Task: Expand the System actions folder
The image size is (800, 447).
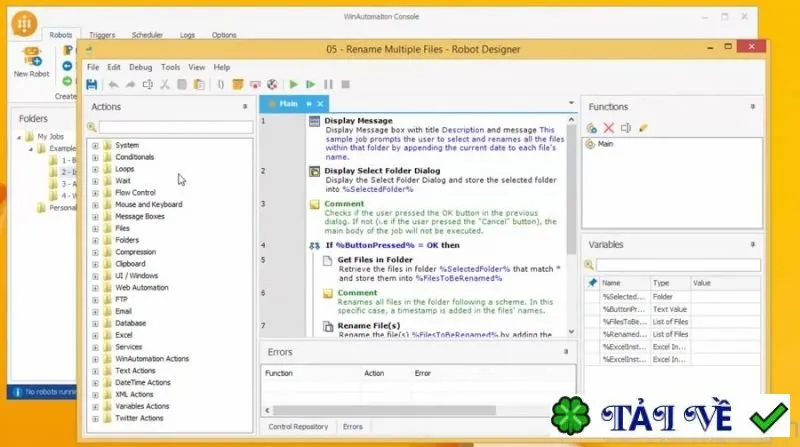Action: coord(95,145)
